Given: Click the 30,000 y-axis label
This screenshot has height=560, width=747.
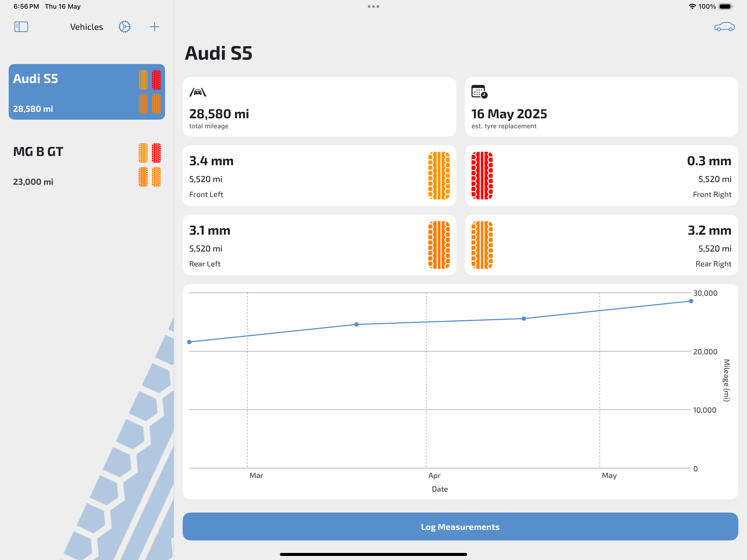Looking at the screenshot, I should [x=705, y=293].
